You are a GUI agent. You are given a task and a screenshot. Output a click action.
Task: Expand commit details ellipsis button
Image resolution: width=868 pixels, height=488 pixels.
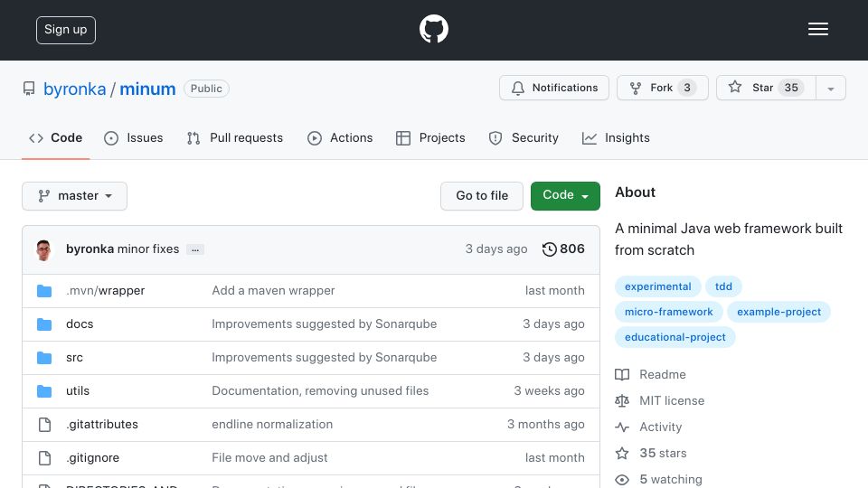(x=195, y=249)
